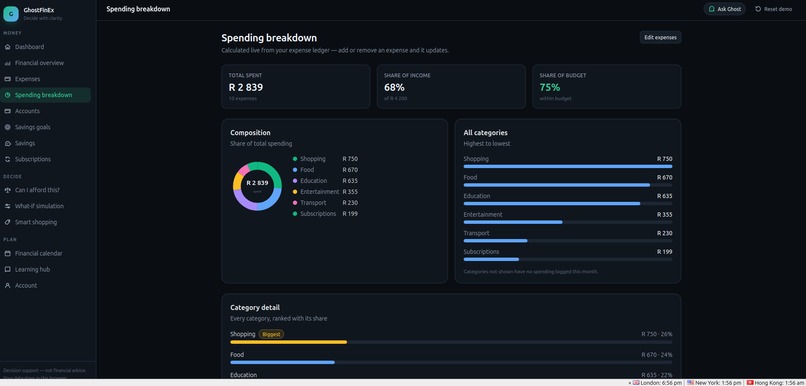
Task: Click the Savings piggy icon
Action: (7, 143)
